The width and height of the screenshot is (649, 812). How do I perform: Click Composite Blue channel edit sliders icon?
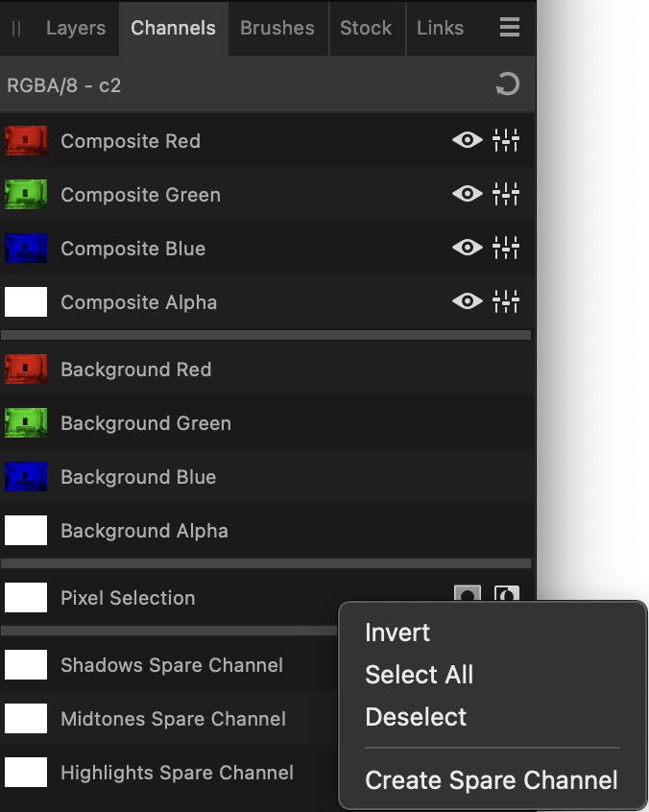coord(506,249)
